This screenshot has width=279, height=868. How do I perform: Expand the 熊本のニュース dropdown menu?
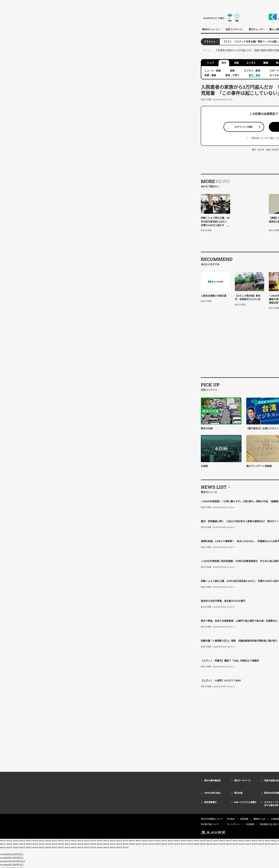(x=211, y=29)
